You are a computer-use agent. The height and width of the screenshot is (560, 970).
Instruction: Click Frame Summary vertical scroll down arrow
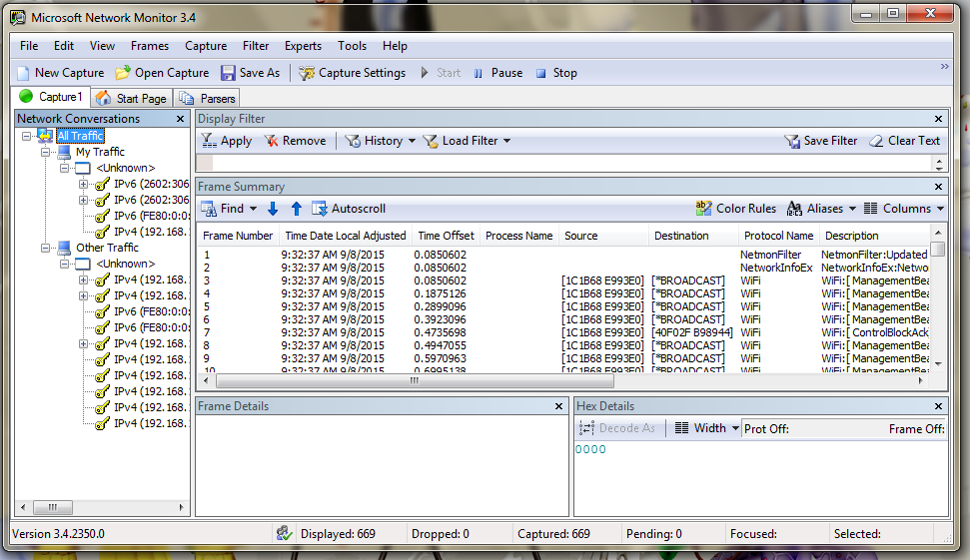point(938,364)
